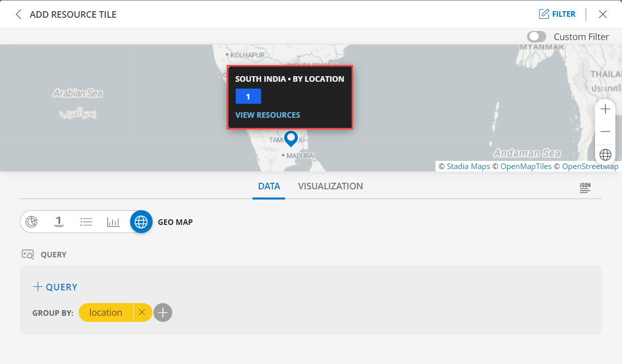The width and height of the screenshot is (622, 364).
Task: Expand a new query with plus Query
Action: (55, 286)
